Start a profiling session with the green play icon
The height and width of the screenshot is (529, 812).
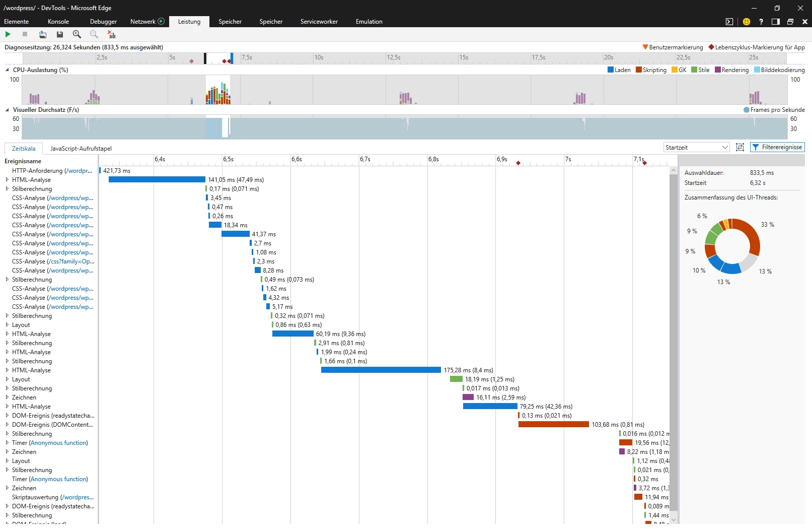[8, 34]
